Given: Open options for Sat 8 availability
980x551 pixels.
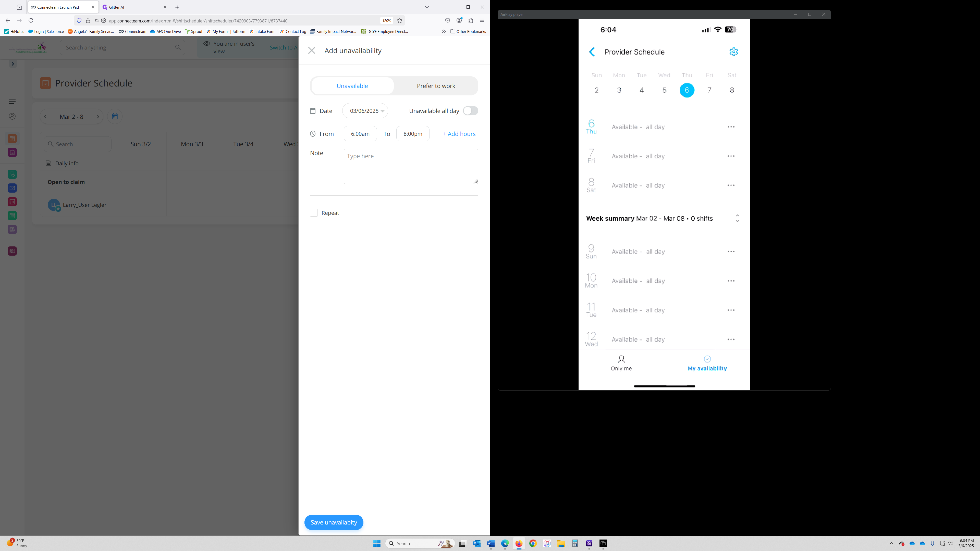Looking at the screenshot, I should click(x=731, y=185).
